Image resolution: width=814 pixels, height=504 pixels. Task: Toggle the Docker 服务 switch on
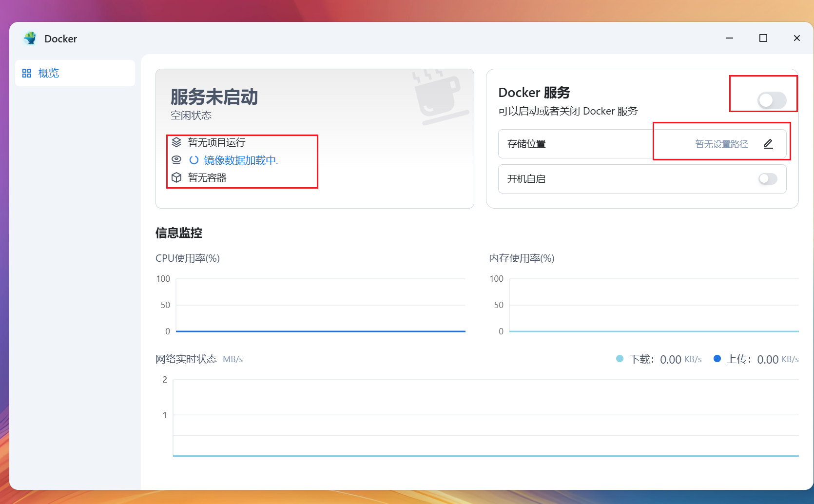click(x=772, y=100)
